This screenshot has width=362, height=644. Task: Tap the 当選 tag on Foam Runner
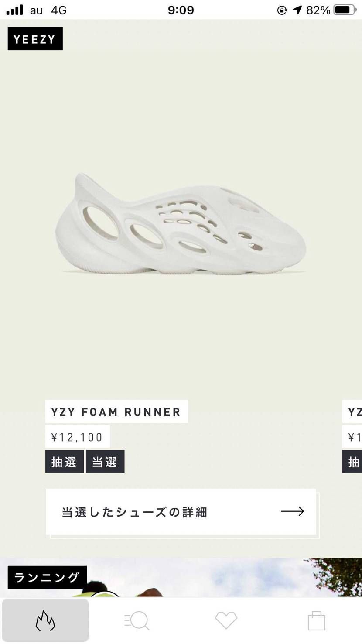[105, 462]
